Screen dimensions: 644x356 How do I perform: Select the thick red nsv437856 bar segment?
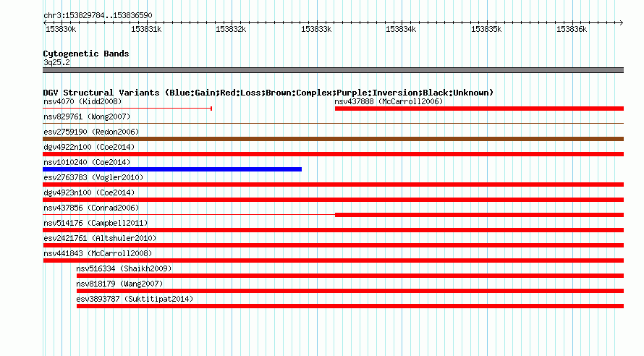pos(479,215)
